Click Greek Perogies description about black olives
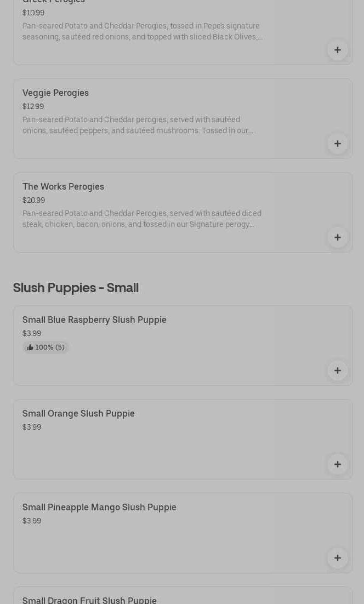364x604 pixels. point(141,31)
